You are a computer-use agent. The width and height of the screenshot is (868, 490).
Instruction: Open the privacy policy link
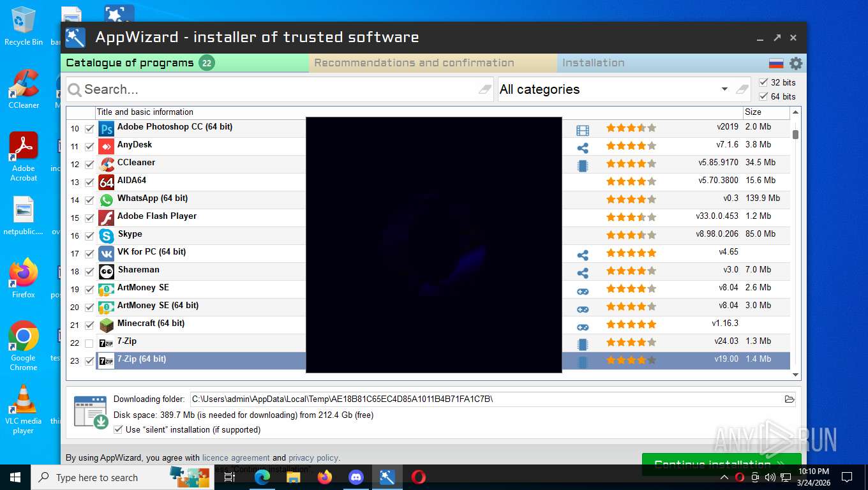[313, 457]
